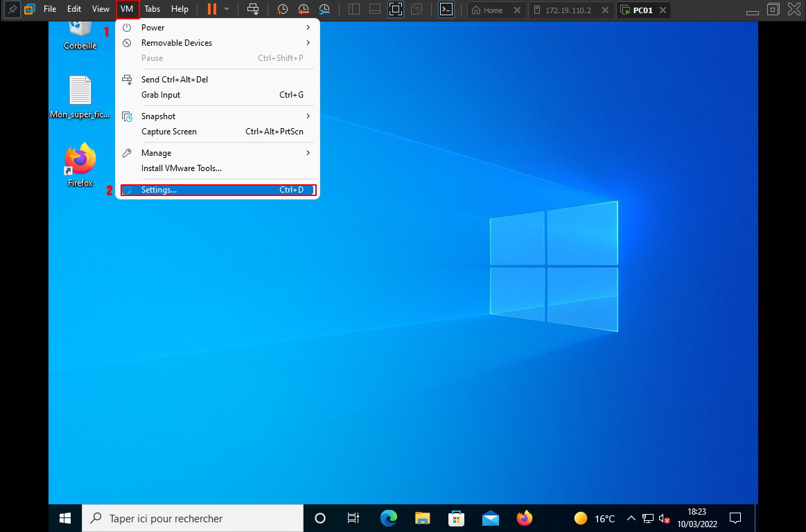The height and width of the screenshot is (532, 806).
Task: Launch Microsoft Edge from the guest taskbar
Action: point(389,518)
